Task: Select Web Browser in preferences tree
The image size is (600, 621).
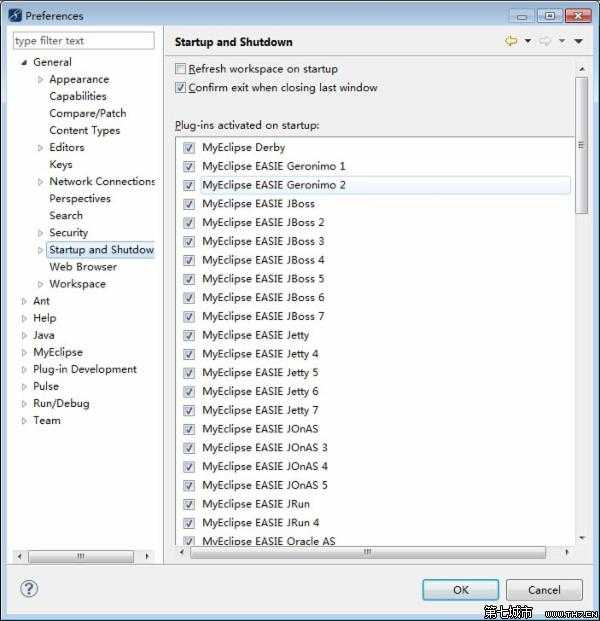Action: coord(83,267)
